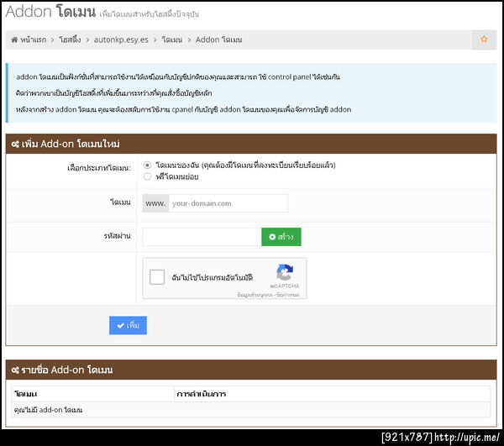Click gears icon in เพิ่ม Add-on header
Screen dimensions: 504x446
point(15,144)
